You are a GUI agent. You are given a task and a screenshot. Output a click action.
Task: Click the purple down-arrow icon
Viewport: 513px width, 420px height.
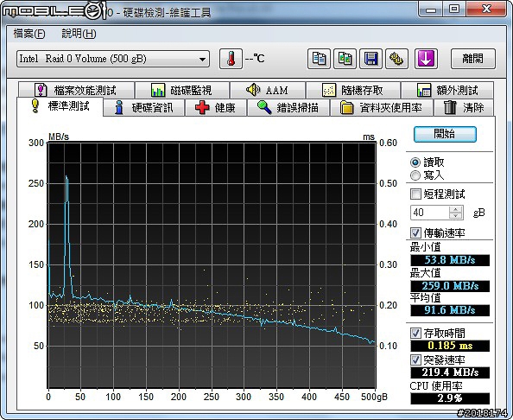point(426,59)
